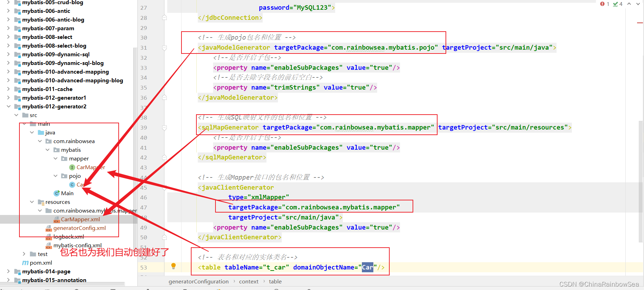Image resolution: width=644 pixels, height=290 pixels.
Task: Click the red error count indicator
Action: tap(605, 4)
